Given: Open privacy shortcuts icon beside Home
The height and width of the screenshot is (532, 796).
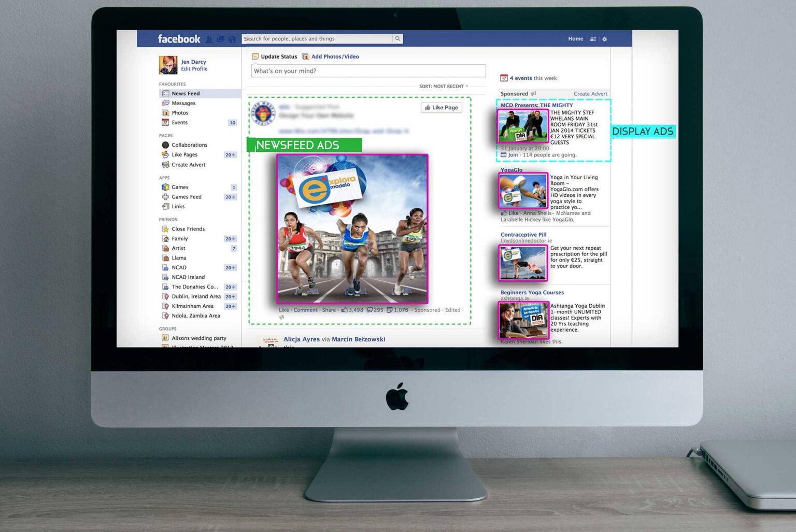Looking at the screenshot, I should pyautogui.click(x=593, y=39).
